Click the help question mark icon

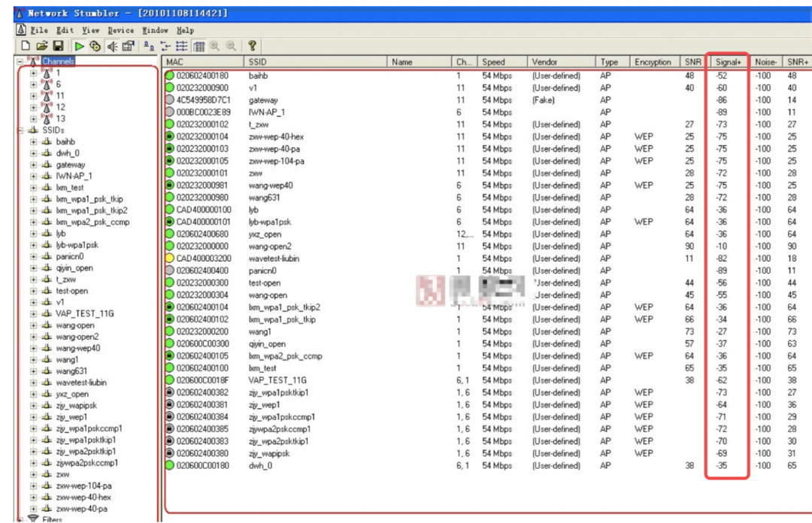pyautogui.click(x=252, y=46)
